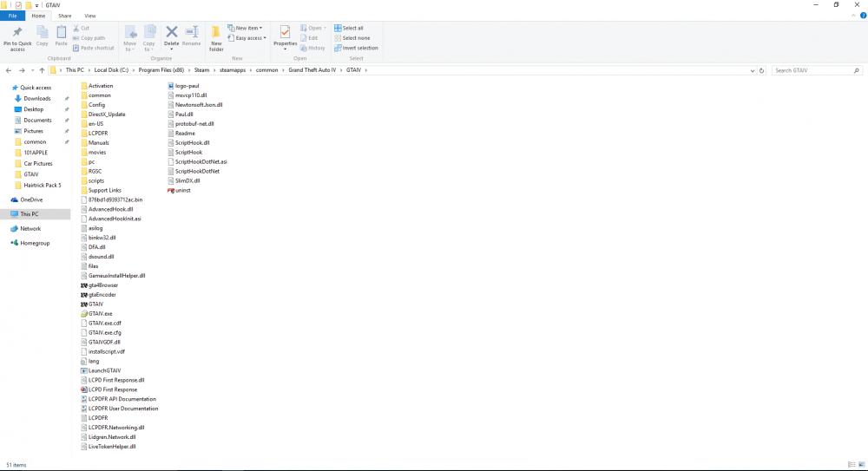Click Copy path in ribbon

click(89, 38)
